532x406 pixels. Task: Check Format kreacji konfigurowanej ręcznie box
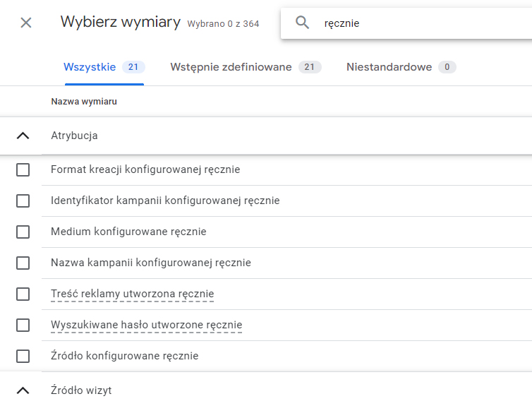(23, 169)
